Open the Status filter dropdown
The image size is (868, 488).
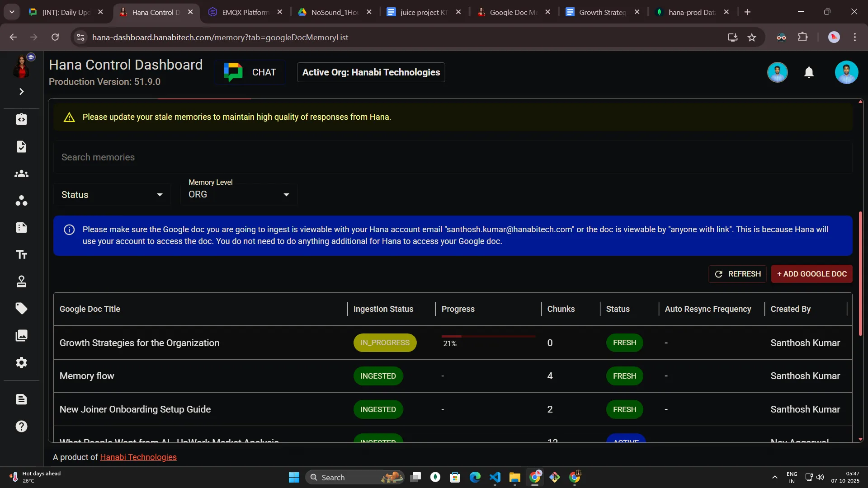point(112,195)
